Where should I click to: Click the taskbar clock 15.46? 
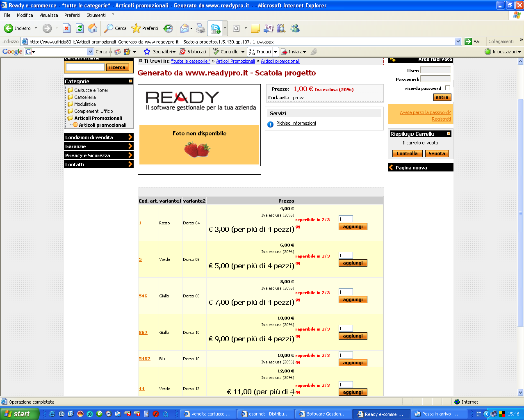tap(513, 414)
